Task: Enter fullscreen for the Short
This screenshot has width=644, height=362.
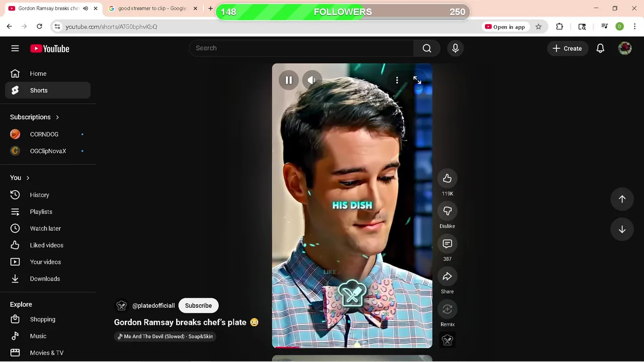Action: (x=417, y=80)
